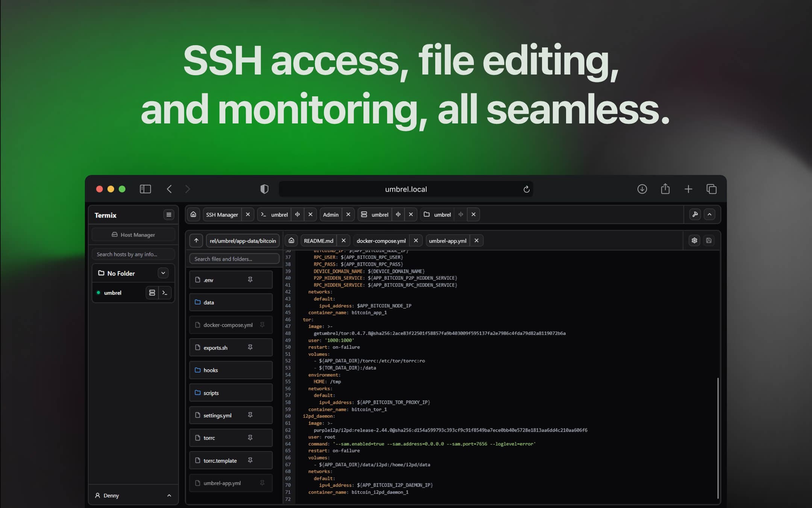Toggle pin on exports.sh file
Viewport: 812px width, 508px height.
[250, 347]
